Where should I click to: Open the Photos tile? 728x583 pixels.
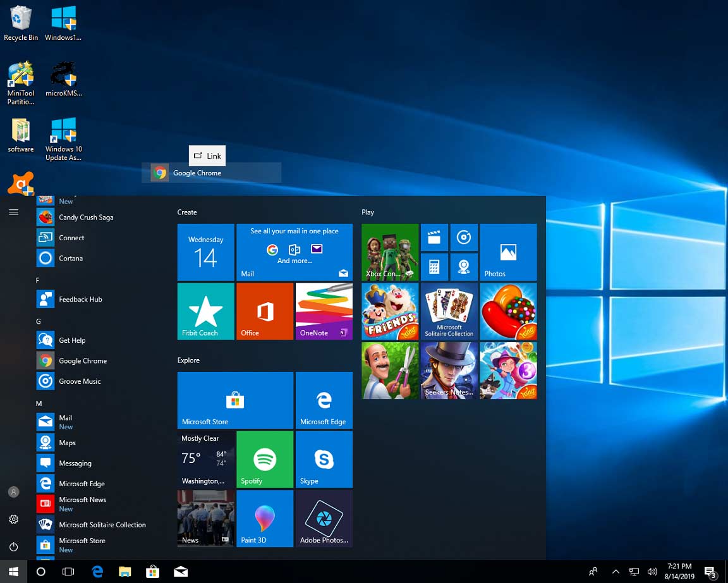coord(508,252)
